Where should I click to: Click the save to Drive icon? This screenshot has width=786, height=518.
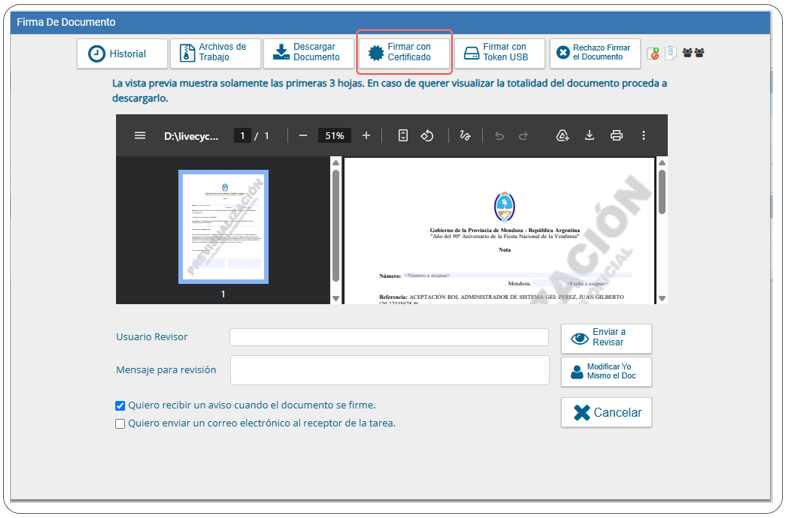tap(562, 135)
